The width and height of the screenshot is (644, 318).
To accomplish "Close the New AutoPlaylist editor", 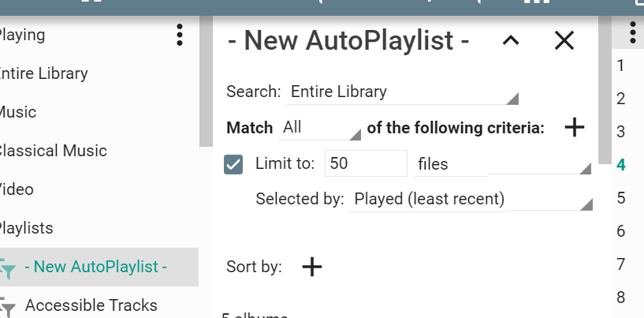I will click(x=564, y=41).
